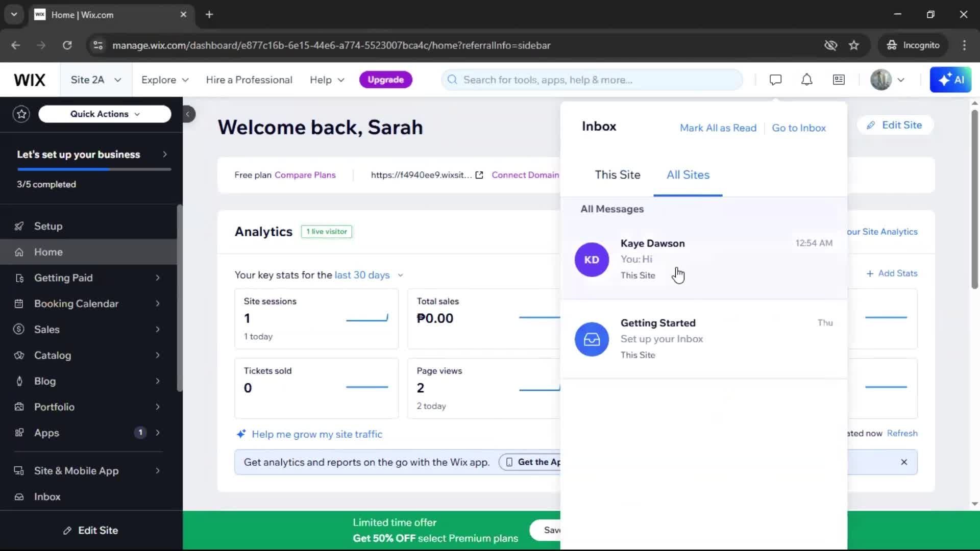Dismiss the Wix app analytics banner

(904, 462)
